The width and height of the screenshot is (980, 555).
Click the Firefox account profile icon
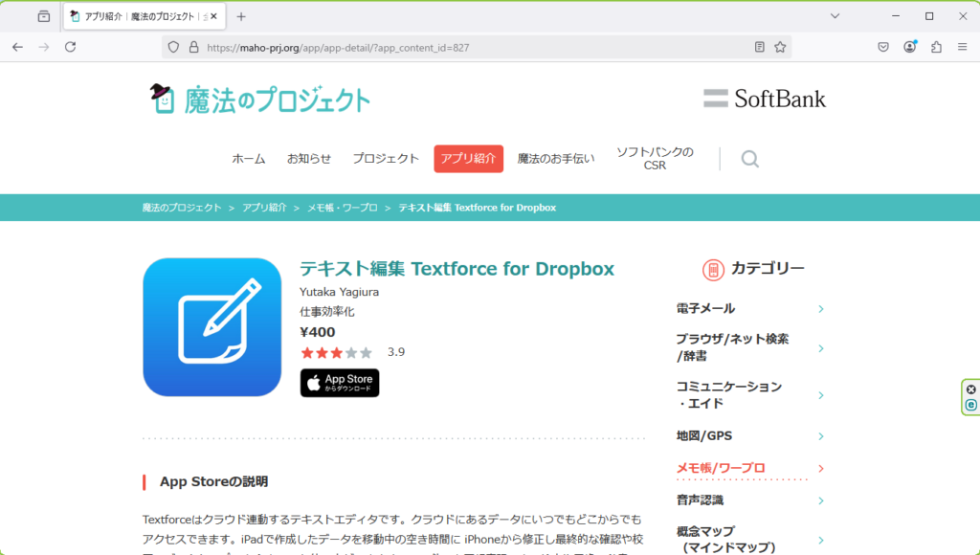click(x=909, y=47)
